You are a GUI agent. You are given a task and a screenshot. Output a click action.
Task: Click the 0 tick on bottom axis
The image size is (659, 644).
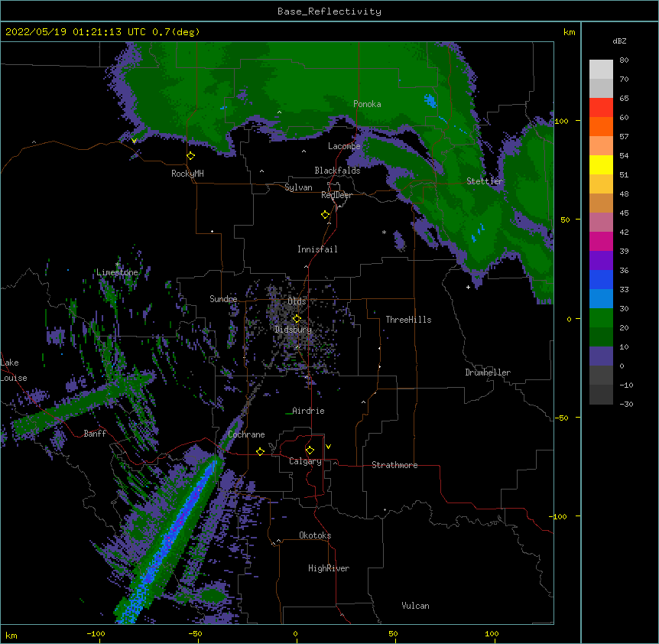click(x=295, y=633)
